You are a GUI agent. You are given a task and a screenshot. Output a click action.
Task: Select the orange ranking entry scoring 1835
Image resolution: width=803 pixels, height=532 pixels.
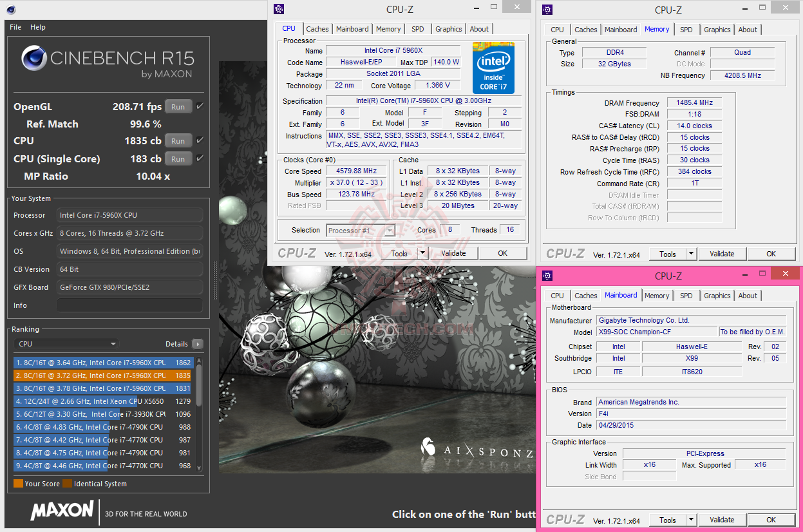click(102, 375)
